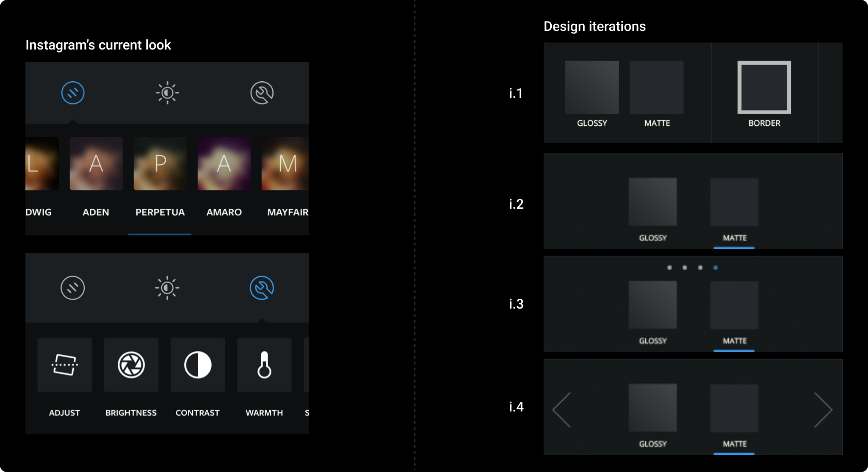
Task: Choose the Aden filter thumbnail
Action: pos(97,163)
